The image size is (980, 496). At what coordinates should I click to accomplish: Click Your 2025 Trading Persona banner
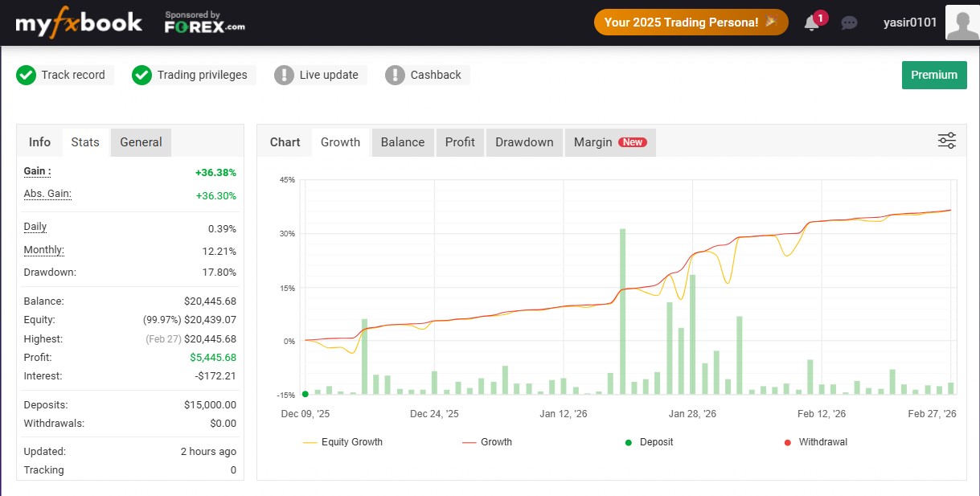click(691, 23)
